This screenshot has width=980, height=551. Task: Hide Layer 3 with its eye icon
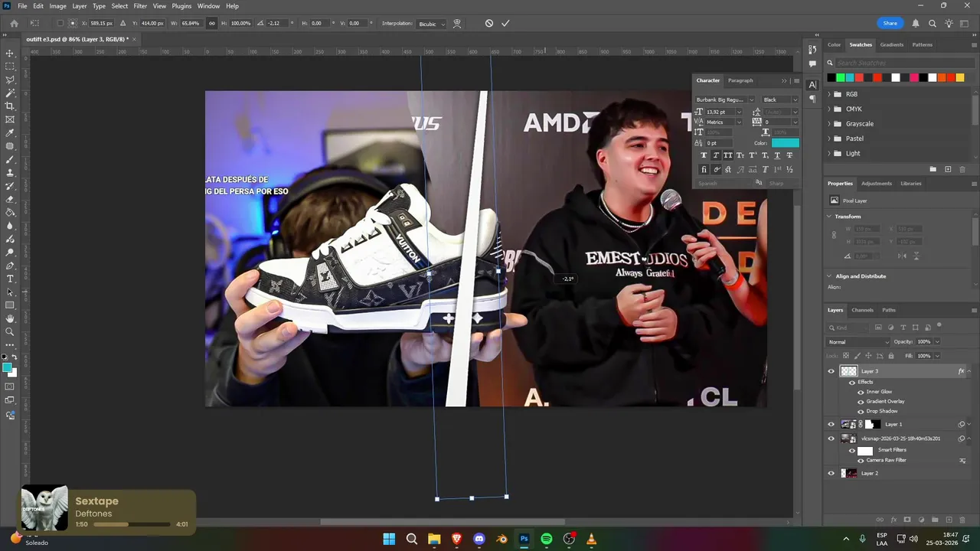coord(831,371)
